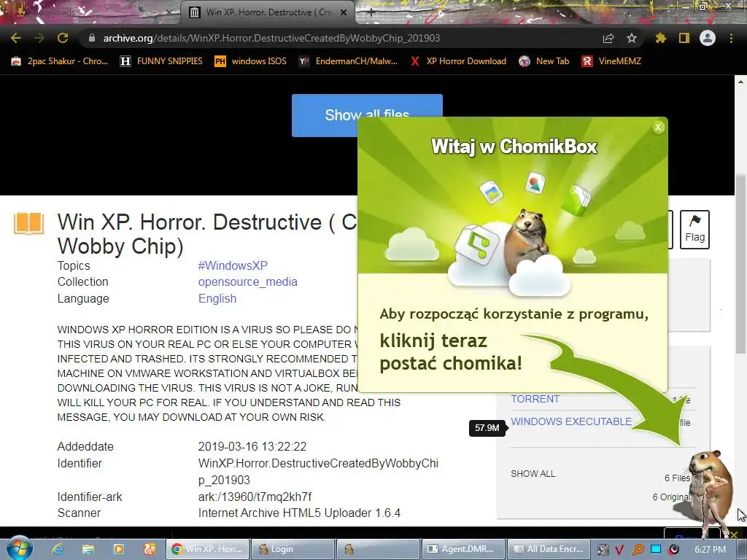Open the English language link

pos(217,298)
